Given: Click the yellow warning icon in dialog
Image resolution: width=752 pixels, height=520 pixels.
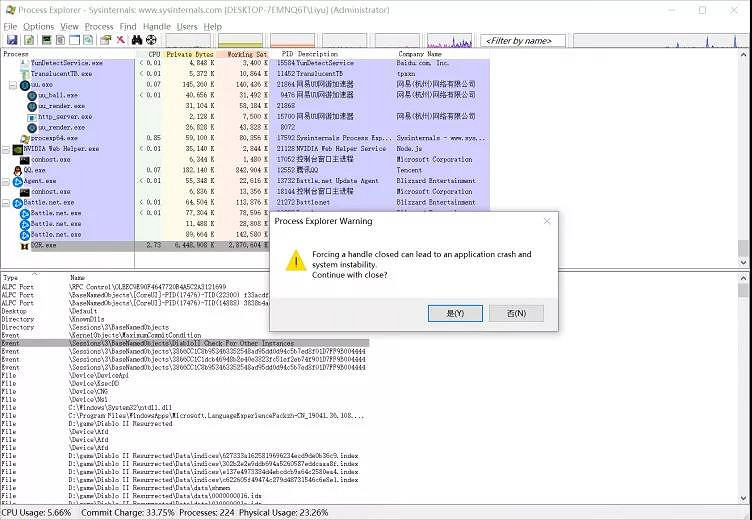Looking at the screenshot, I should pos(296,261).
